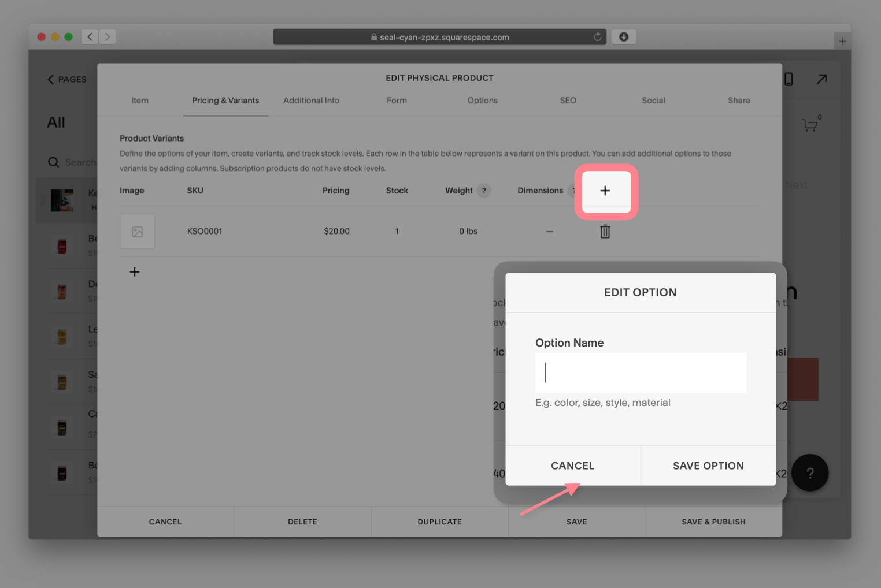Add a new variant row with plus icon
Viewport: 881px width, 588px height.
135,272
